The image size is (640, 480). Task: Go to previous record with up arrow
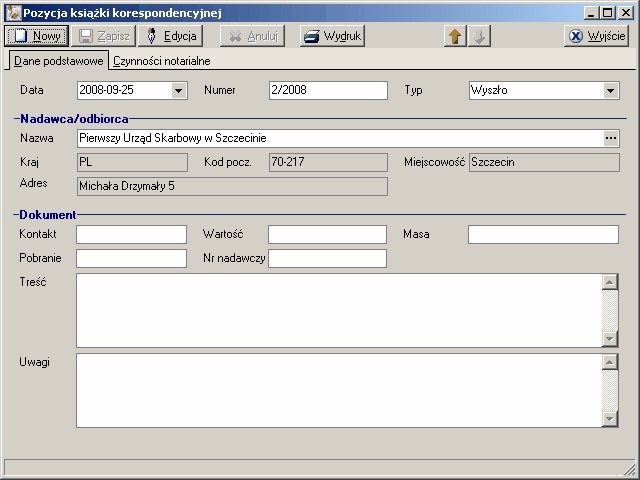455,36
